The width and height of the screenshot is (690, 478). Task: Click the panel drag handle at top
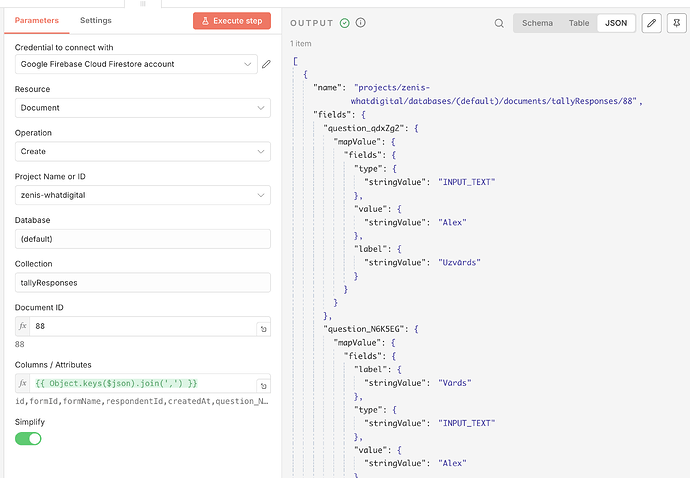click(143, 4)
